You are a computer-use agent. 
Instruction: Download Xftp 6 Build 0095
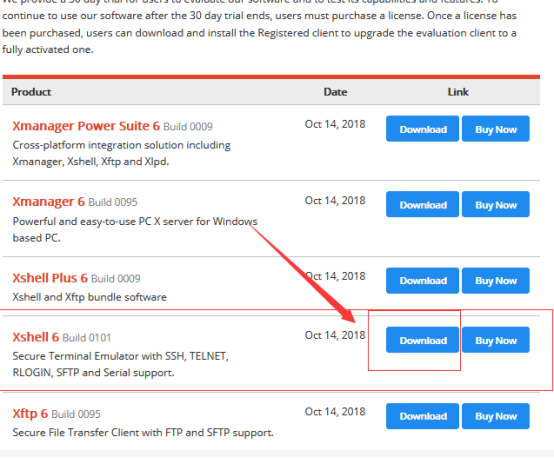point(422,416)
